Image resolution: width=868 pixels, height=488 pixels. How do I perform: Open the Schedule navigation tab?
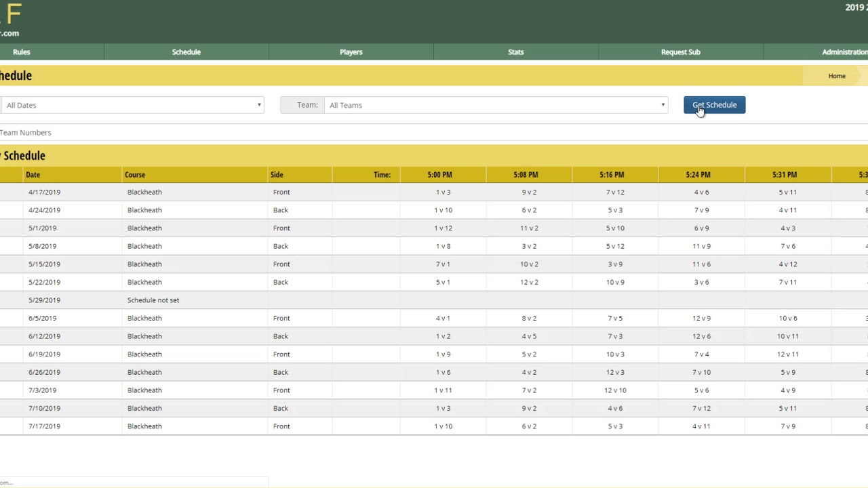coord(186,52)
